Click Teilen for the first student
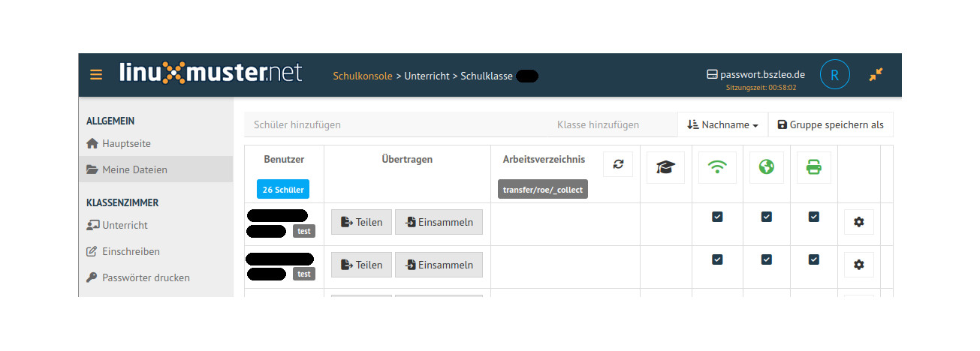This screenshot has width=980, height=351. click(361, 222)
